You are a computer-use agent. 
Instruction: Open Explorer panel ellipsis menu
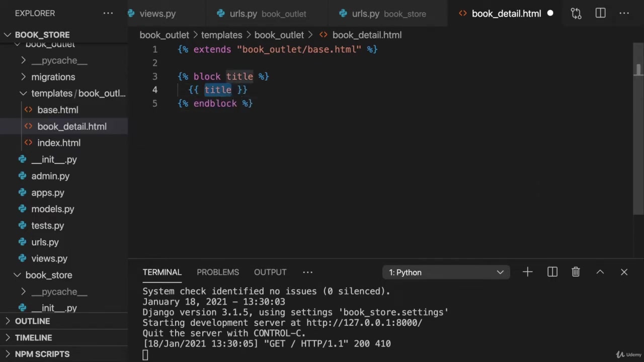click(x=108, y=14)
